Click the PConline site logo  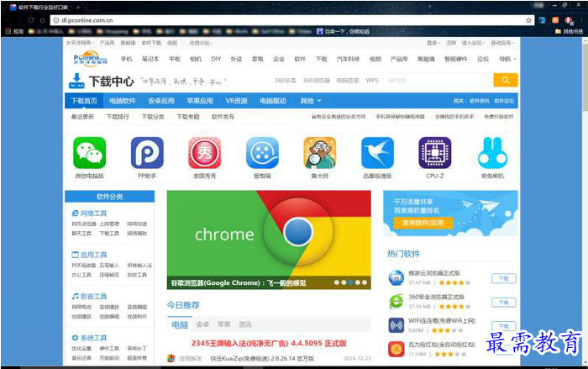(x=91, y=59)
